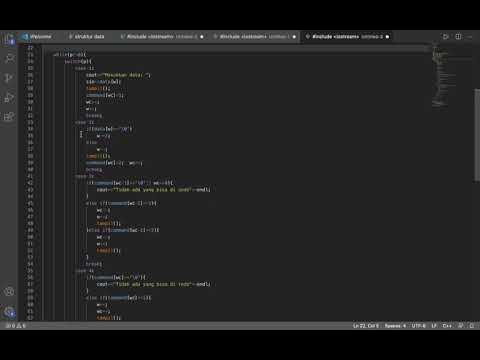Click the Split Editor icon
480x360 pixels.
tap(458, 36)
